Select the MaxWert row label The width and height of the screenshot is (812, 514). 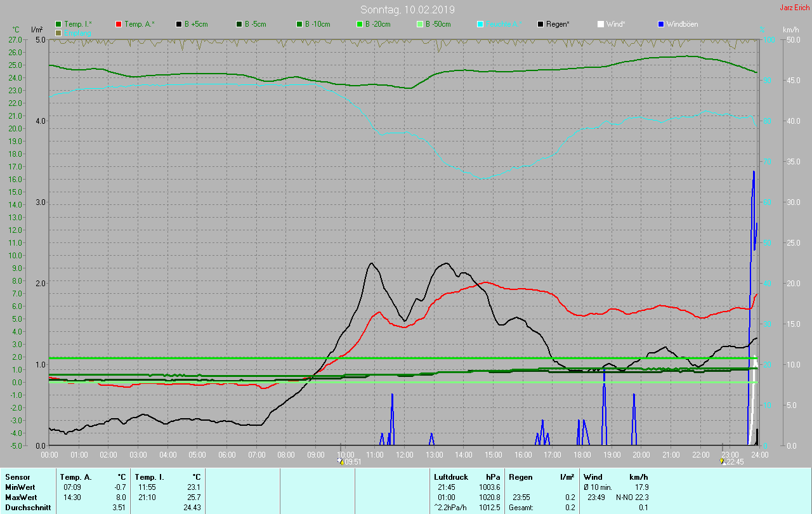[20, 497]
